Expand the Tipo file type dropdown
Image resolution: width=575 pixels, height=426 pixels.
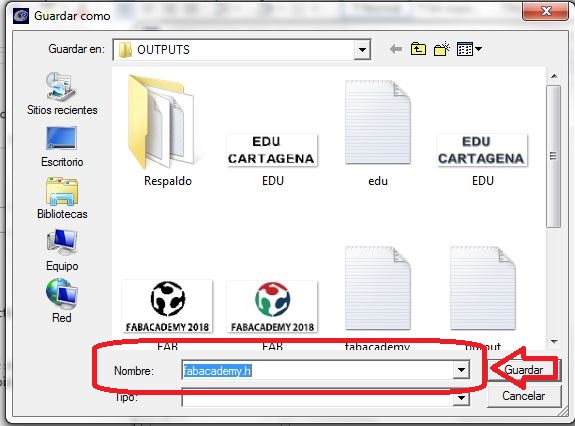coord(461,398)
